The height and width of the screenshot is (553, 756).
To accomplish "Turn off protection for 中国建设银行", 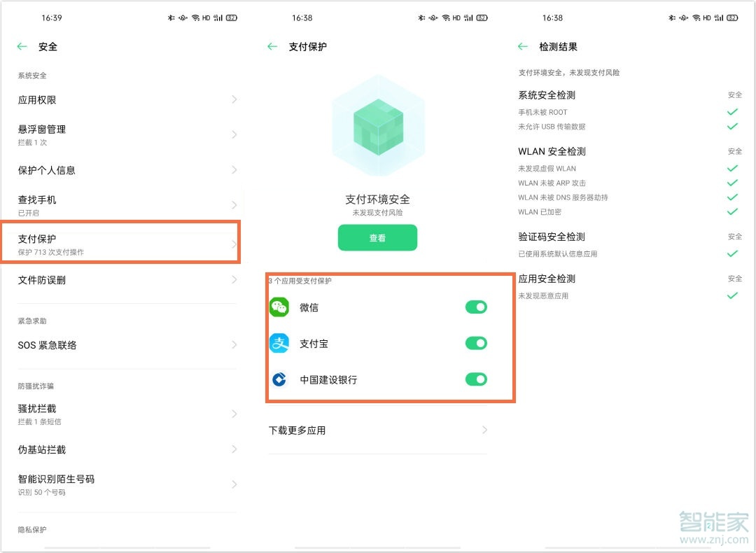I will pyautogui.click(x=476, y=379).
